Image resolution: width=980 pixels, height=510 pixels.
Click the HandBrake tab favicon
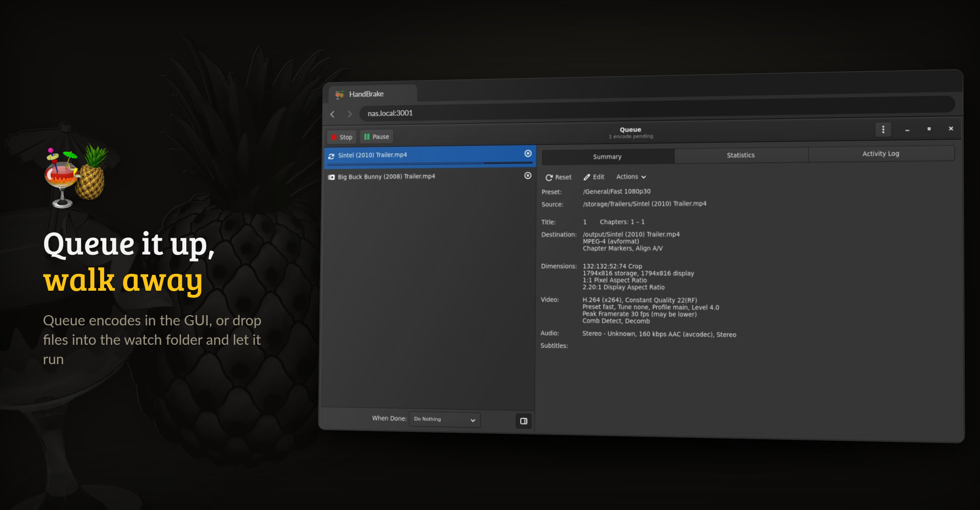339,94
